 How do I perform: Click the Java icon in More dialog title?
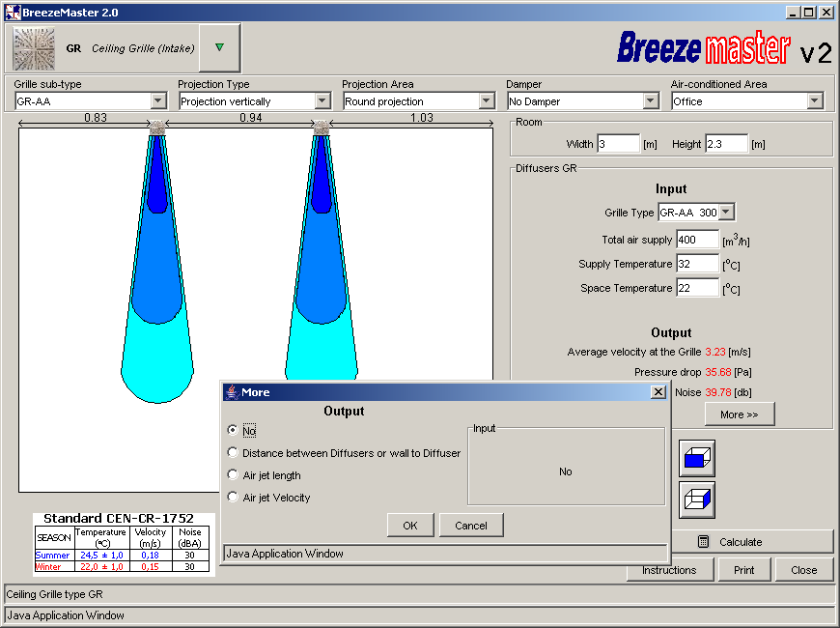[x=232, y=392]
